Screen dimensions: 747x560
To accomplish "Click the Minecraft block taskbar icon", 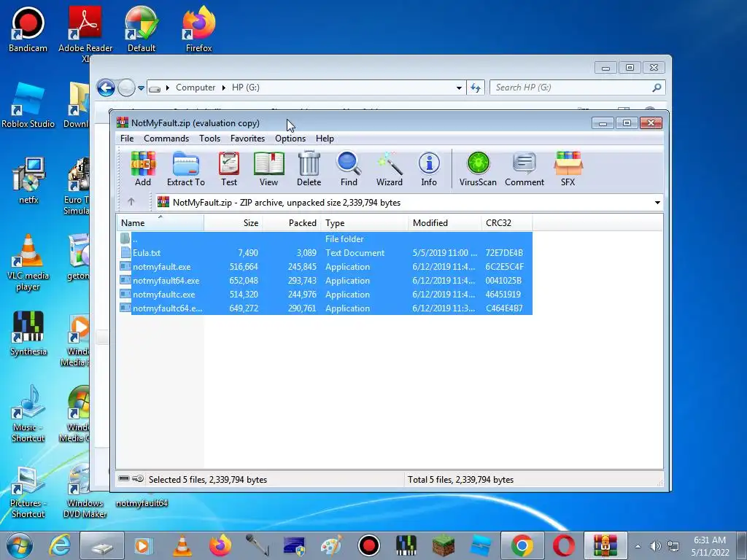I will point(444,545).
